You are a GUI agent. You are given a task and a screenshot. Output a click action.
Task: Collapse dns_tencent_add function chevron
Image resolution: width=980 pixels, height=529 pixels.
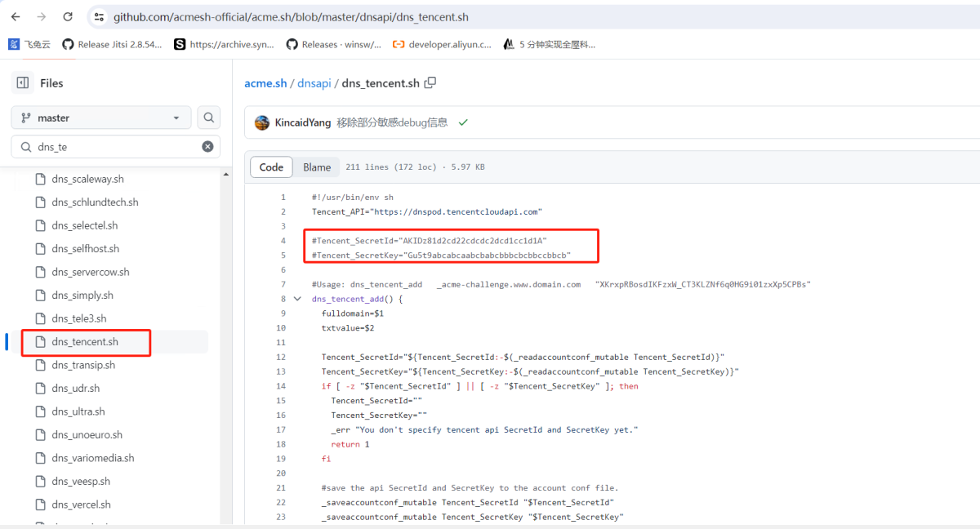[x=297, y=299]
